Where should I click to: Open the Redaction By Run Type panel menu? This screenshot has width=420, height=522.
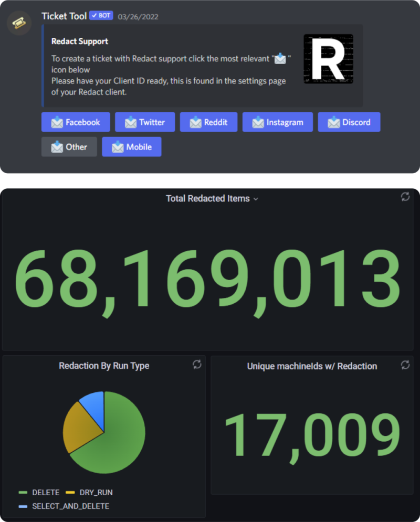[x=197, y=365]
